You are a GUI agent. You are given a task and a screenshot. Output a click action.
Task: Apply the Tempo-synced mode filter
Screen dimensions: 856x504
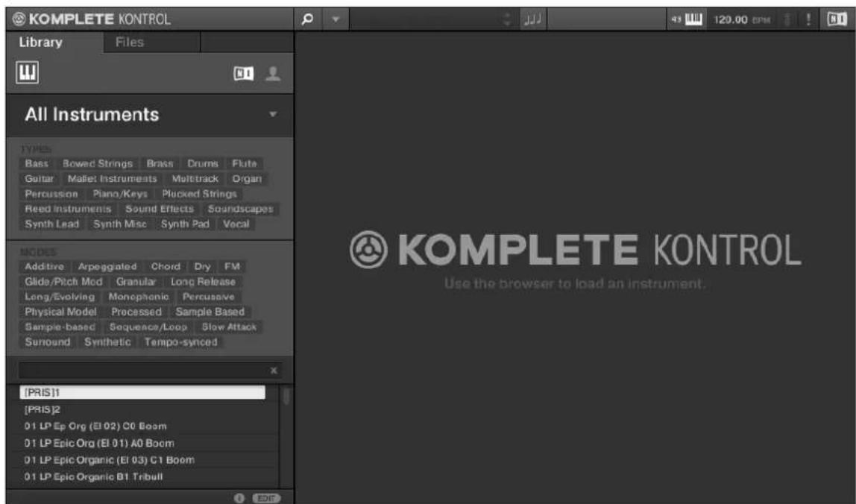point(180,341)
